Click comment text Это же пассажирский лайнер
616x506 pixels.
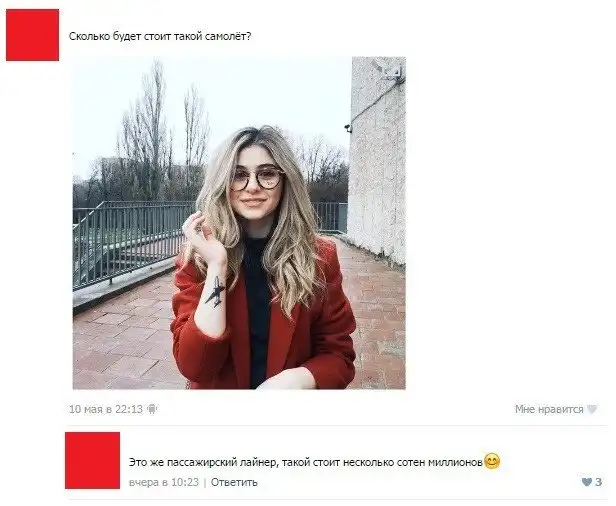203,462
